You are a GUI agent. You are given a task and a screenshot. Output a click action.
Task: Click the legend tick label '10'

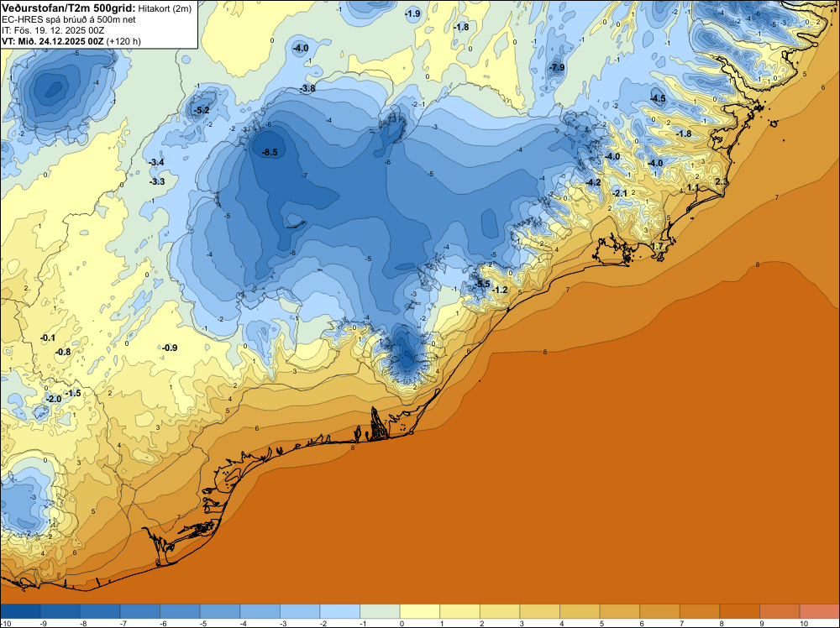[x=804, y=624]
